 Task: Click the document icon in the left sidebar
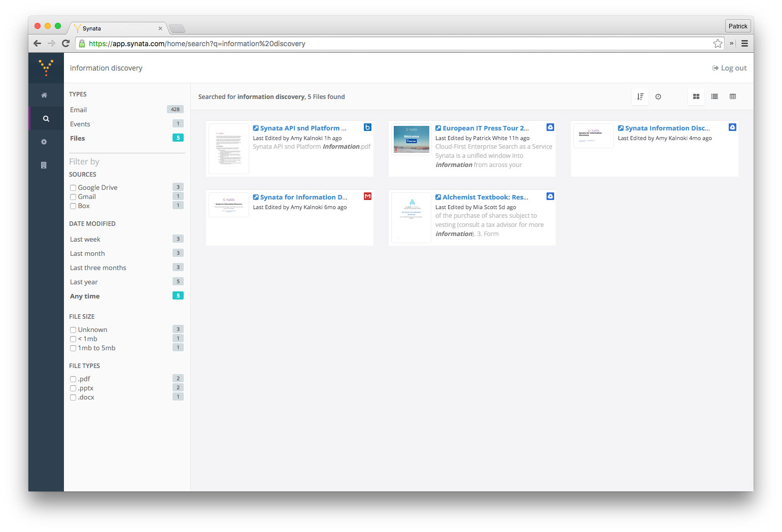tap(44, 165)
